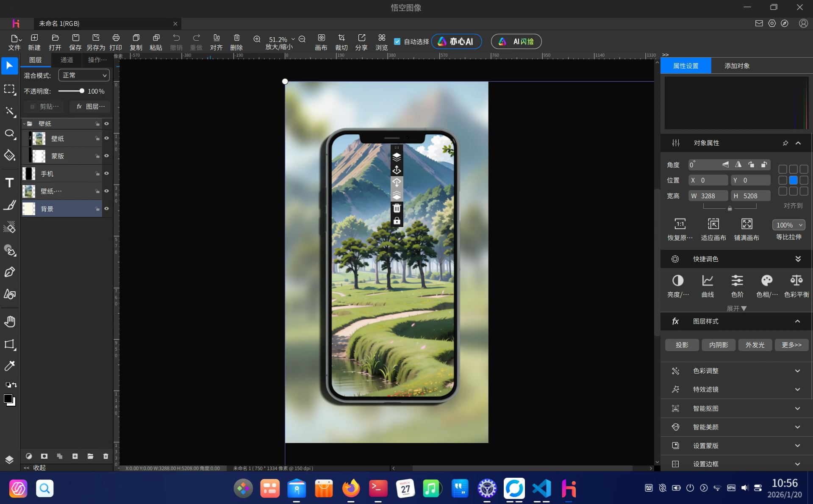Open the Add object (添加对象) tab
The height and width of the screenshot is (504, 813).
[737, 66]
